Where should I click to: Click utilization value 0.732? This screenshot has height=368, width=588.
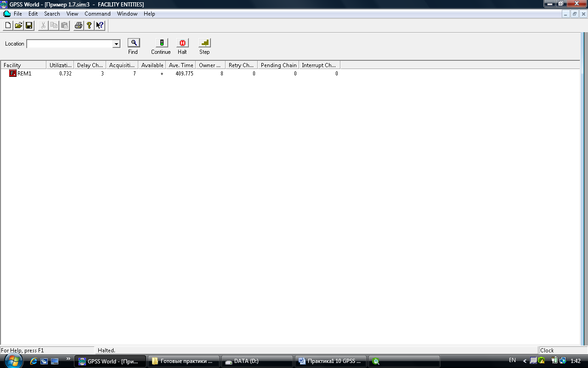click(65, 74)
